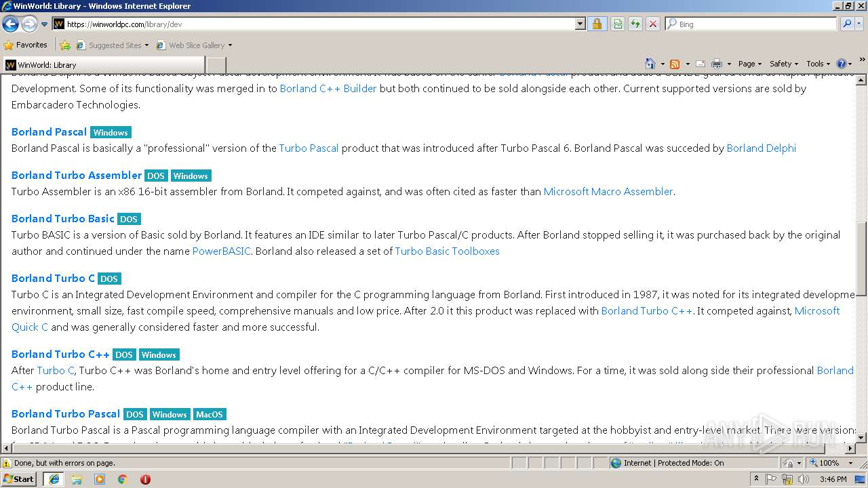Open the Borland Turbo Basic heading
The image size is (868, 488).
tap(63, 218)
